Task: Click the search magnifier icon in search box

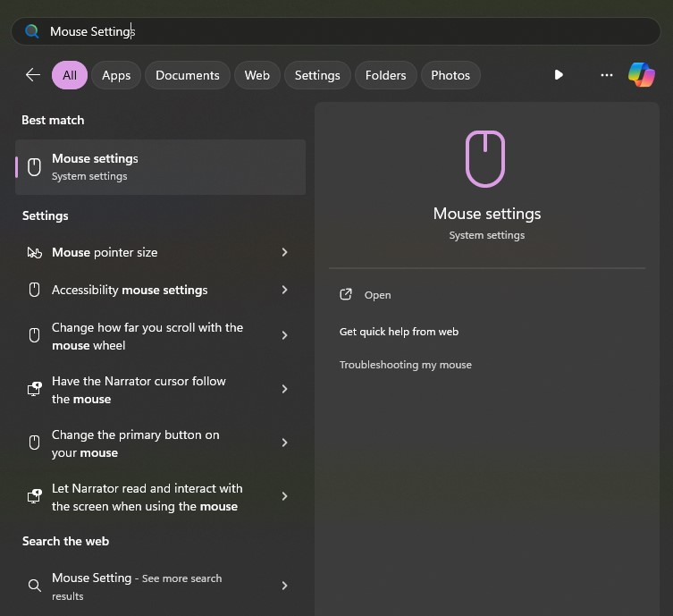Action: 32,31
